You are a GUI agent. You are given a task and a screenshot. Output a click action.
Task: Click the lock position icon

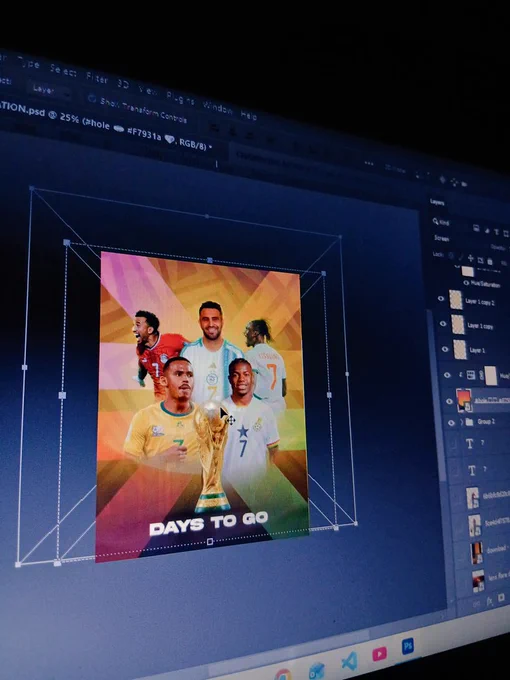[x=471, y=258]
